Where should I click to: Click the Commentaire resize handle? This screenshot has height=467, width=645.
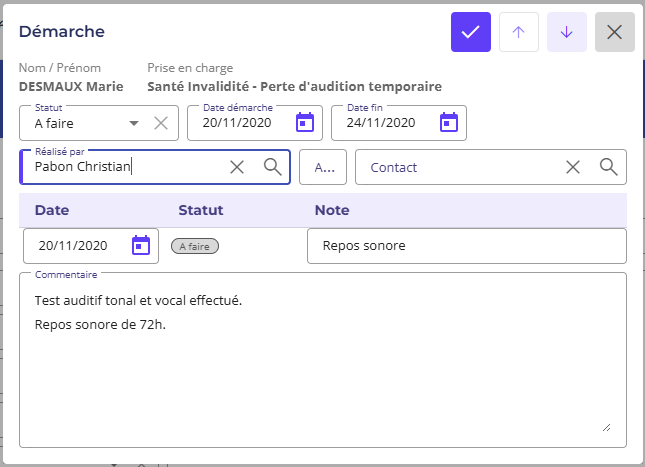click(605, 426)
